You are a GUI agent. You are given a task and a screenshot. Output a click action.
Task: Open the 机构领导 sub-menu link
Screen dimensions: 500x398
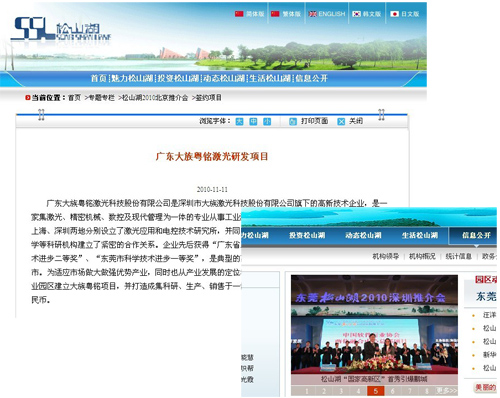pos(386,256)
